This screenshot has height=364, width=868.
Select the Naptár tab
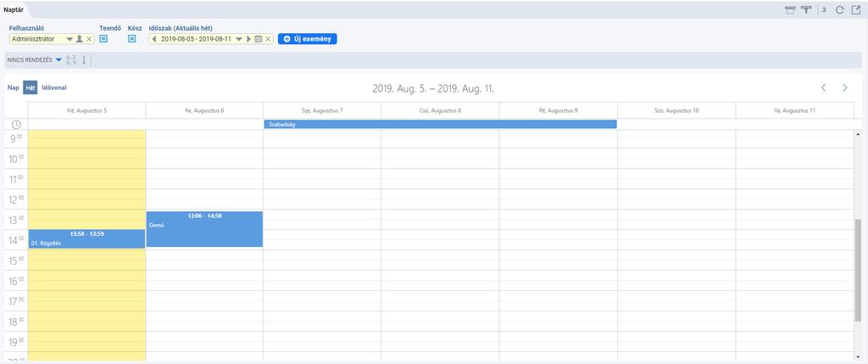coord(14,9)
